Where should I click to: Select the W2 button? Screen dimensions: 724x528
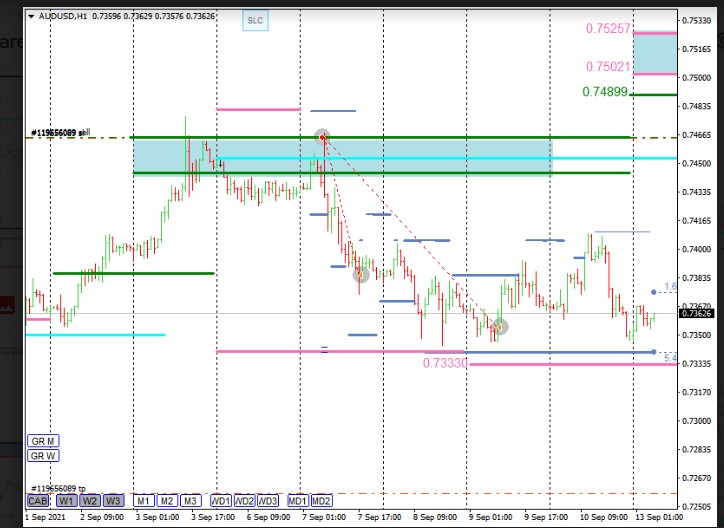(90, 500)
